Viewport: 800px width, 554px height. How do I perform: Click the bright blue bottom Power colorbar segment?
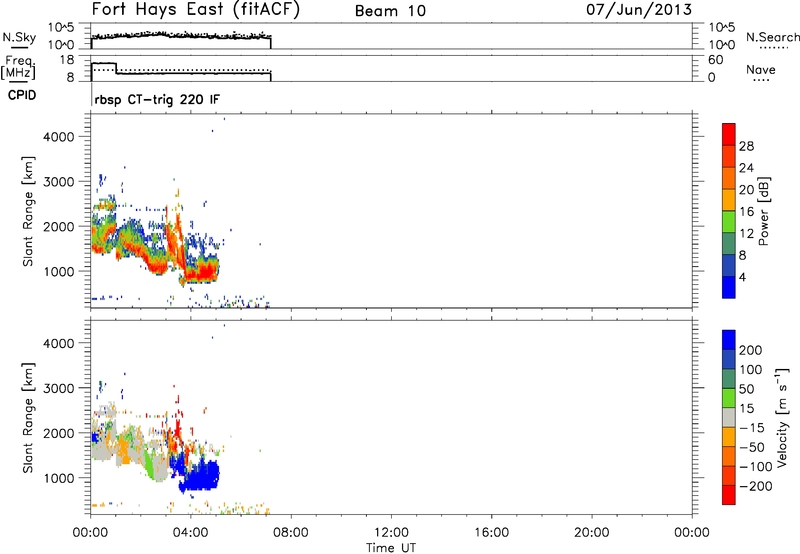729,287
